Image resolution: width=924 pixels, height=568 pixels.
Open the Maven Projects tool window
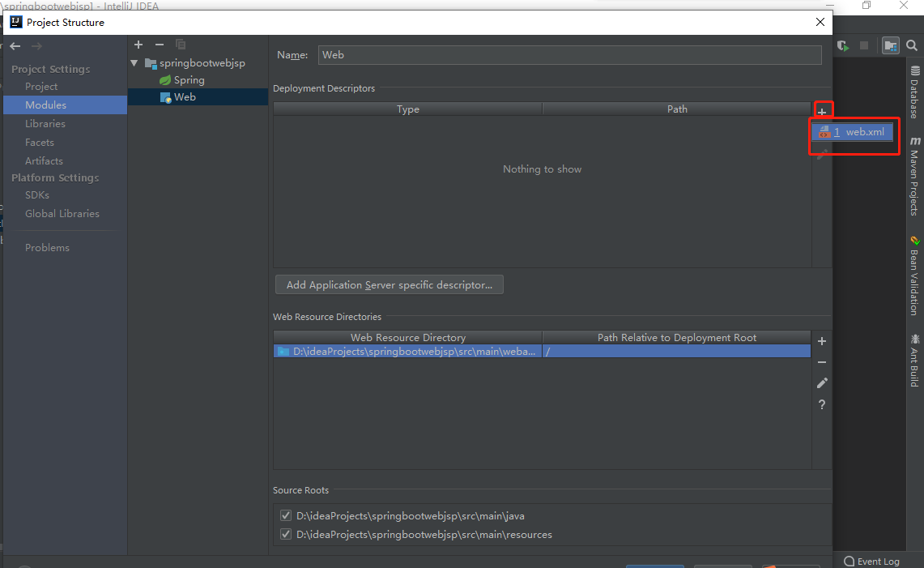click(914, 177)
